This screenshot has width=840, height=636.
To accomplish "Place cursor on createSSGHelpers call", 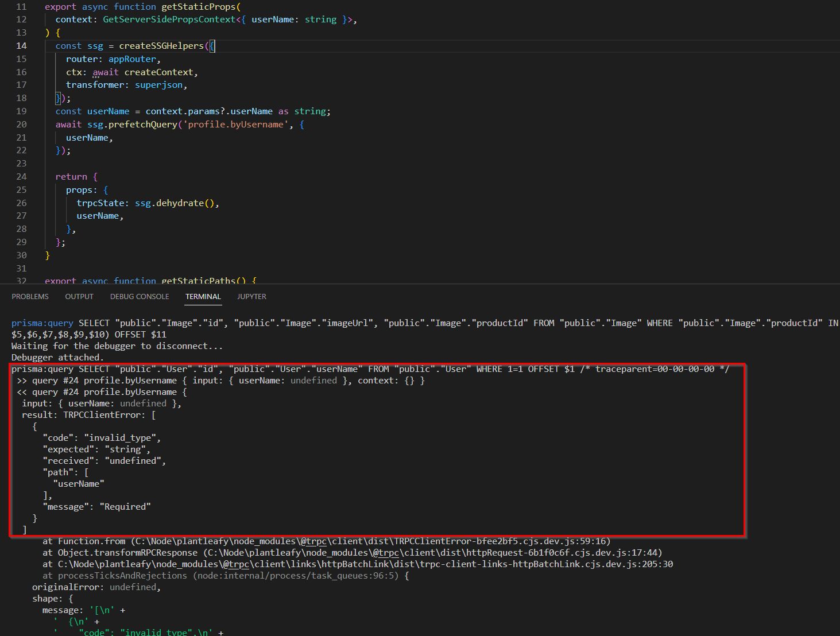I will click(161, 46).
